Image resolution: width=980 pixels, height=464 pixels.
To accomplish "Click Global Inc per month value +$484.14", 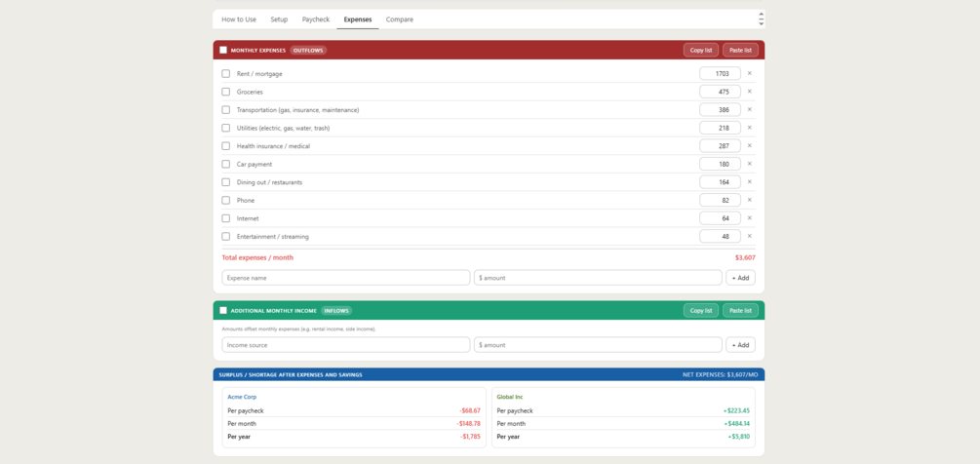I will pyautogui.click(x=736, y=423).
